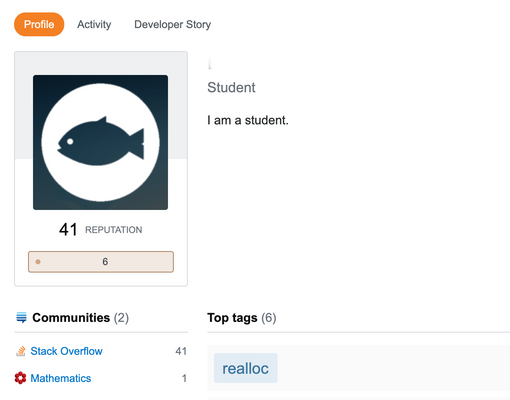Switch to the Activity tab

tap(94, 24)
